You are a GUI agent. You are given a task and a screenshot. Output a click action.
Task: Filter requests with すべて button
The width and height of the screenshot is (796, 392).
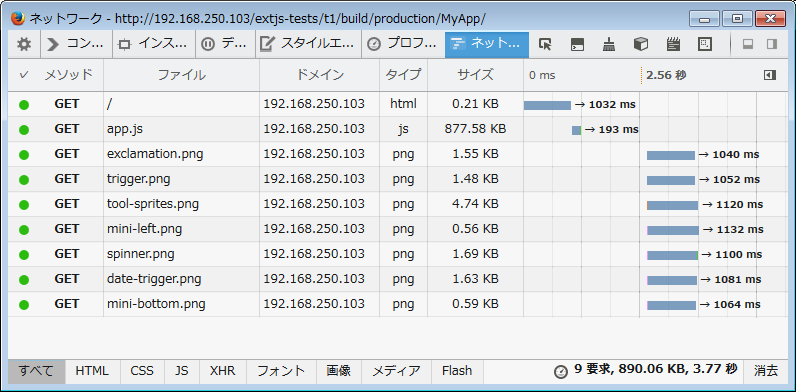[37, 371]
